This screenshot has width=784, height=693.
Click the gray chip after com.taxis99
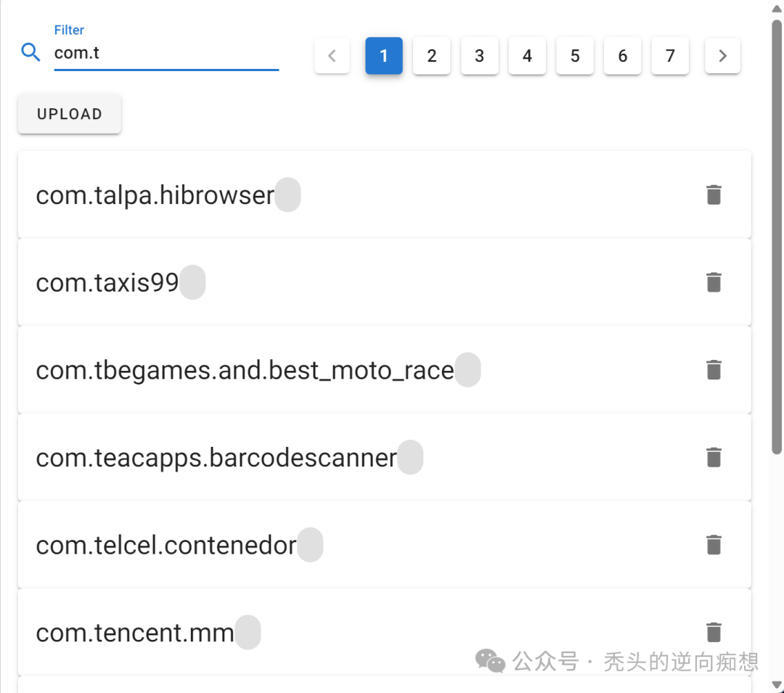192,282
